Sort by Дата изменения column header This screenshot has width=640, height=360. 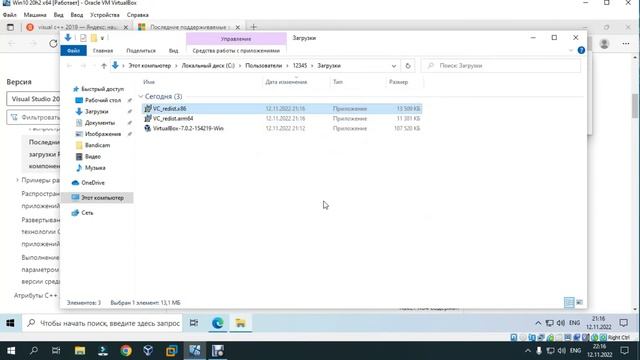coord(286,82)
